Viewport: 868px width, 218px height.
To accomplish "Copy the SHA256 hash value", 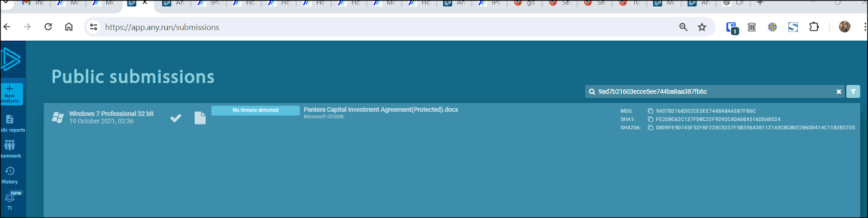I will [x=650, y=128].
